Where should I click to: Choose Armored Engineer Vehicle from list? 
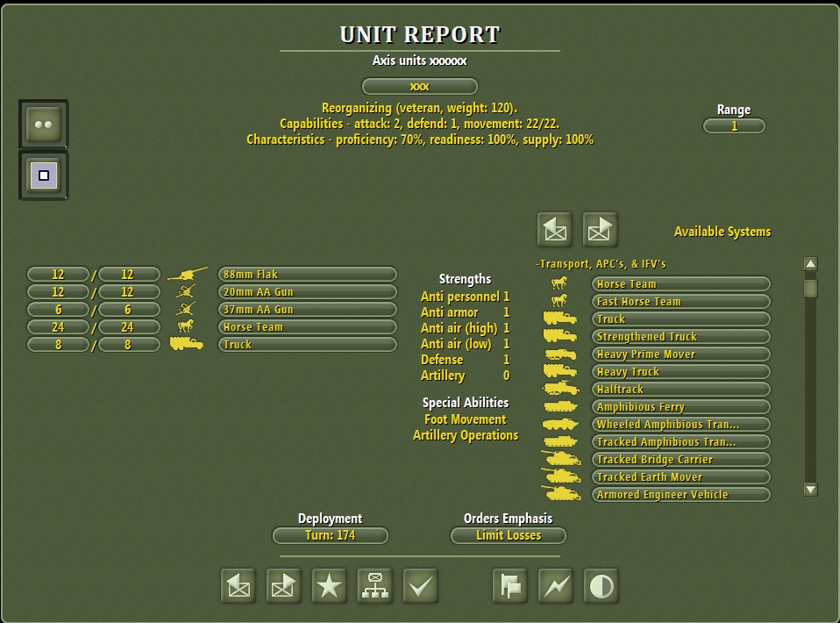click(681, 494)
